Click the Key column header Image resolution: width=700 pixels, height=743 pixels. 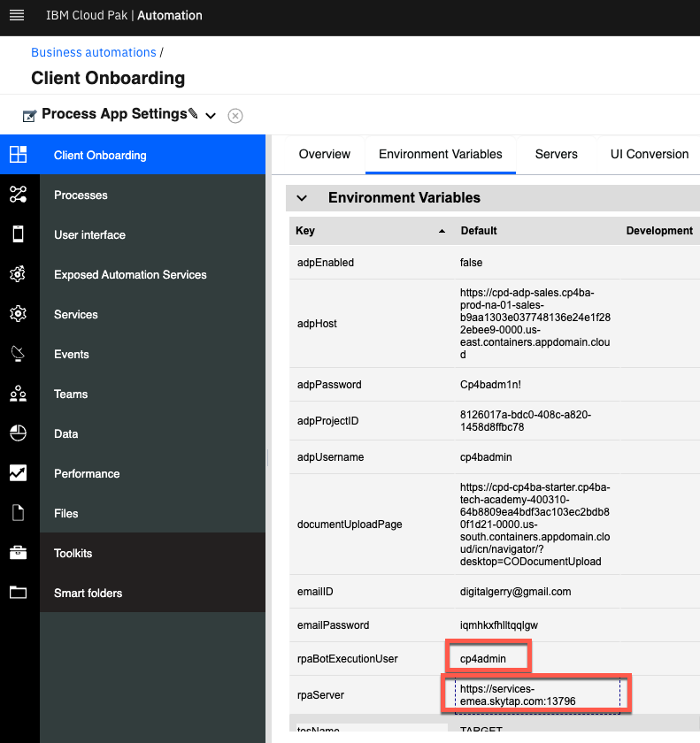[370, 231]
